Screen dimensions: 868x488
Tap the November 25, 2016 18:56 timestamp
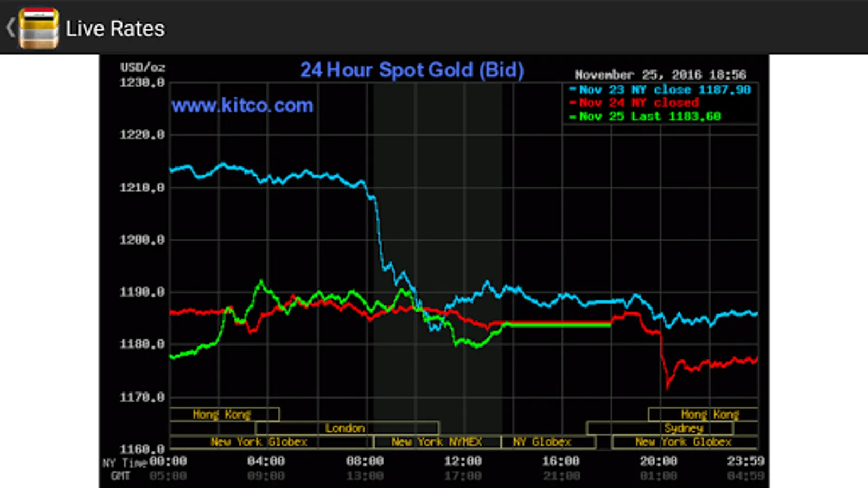(x=660, y=75)
